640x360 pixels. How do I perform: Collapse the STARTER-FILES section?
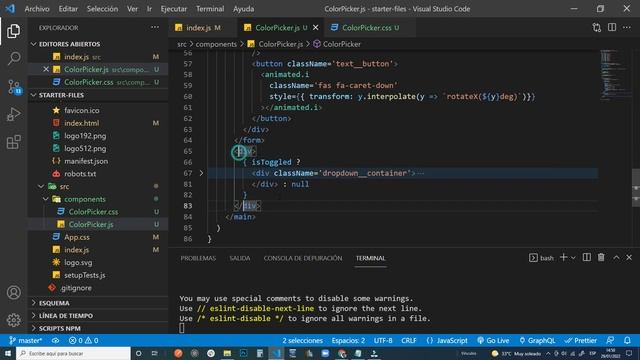[98, 95]
